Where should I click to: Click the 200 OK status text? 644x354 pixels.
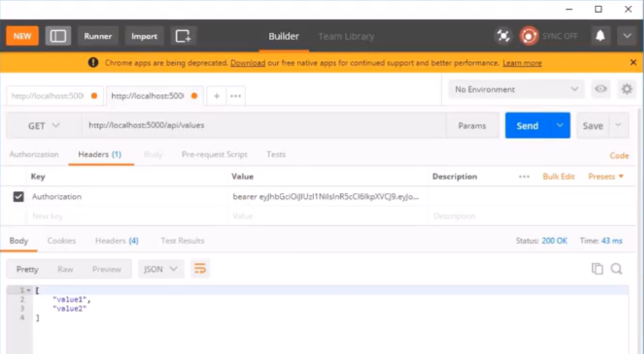554,241
